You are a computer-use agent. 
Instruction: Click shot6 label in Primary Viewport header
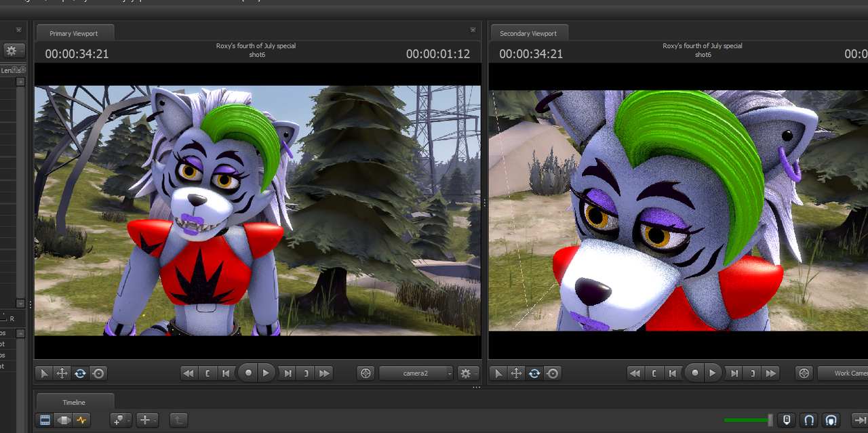click(257, 55)
